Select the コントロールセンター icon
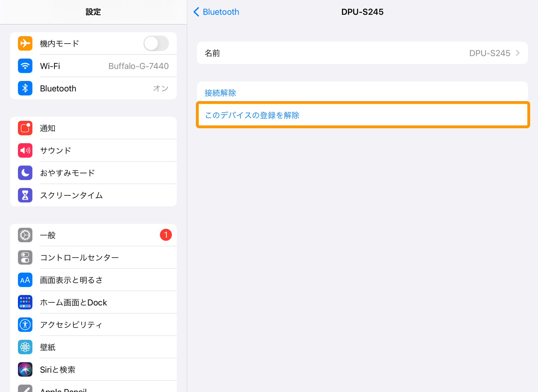 click(25, 257)
